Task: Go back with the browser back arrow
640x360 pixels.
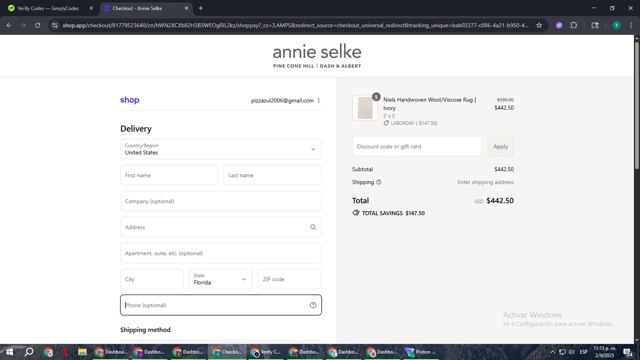Action: [x=9, y=25]
